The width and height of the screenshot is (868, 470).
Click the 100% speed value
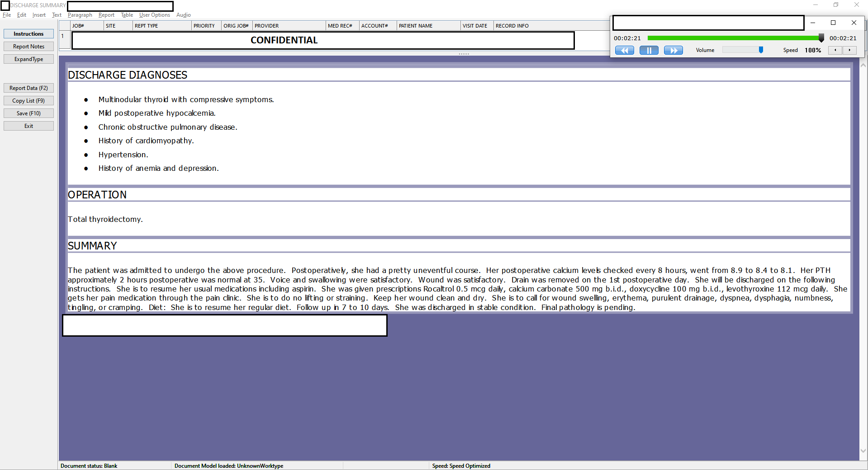point(813,50)
